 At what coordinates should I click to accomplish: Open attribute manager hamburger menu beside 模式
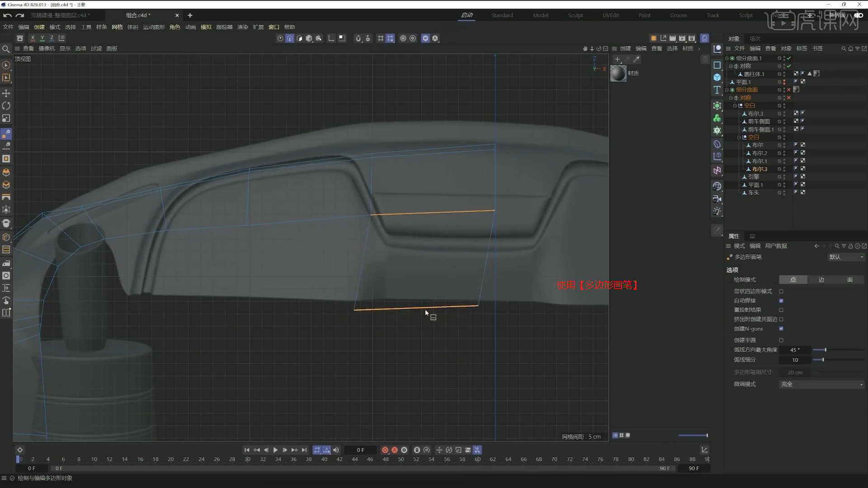(x=728, y=246)
